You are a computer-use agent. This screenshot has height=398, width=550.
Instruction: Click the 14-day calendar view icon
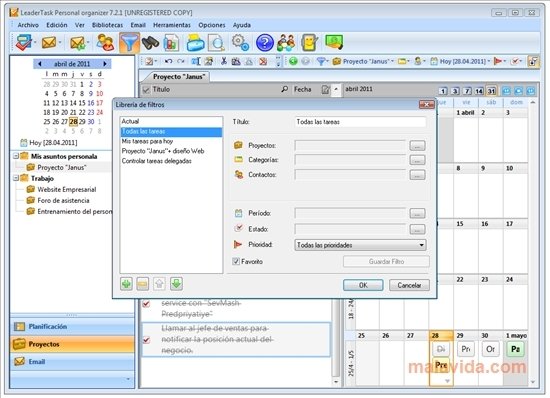[x=479, y=91]
